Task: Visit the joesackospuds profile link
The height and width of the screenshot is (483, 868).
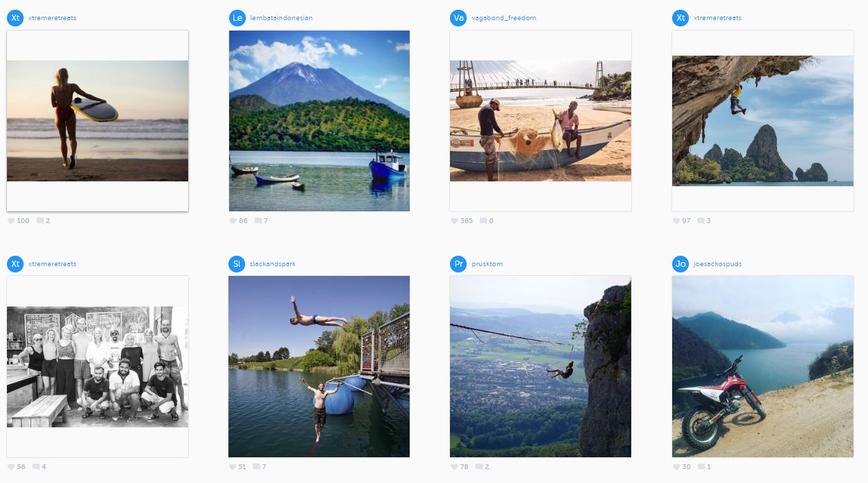Action: 717,264
